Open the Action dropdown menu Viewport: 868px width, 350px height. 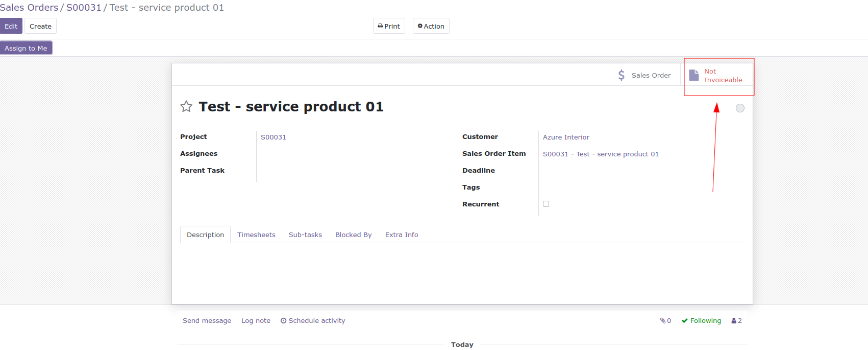click(x=431, y=26)
